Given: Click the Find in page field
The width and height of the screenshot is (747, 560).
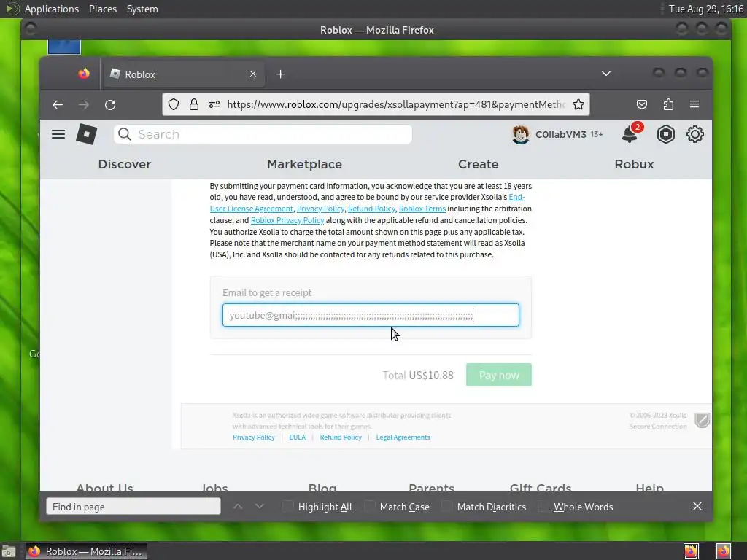Looking at the screenshot, I should pos(133,507).
